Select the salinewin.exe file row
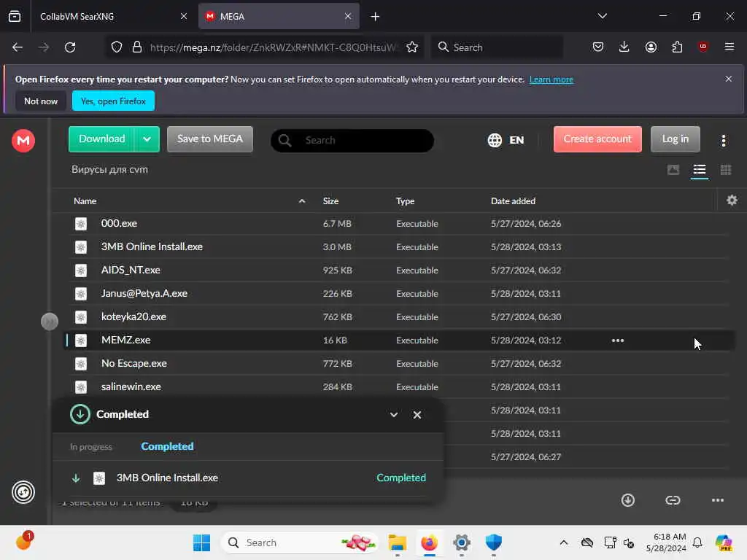 [x=398, y=386]
